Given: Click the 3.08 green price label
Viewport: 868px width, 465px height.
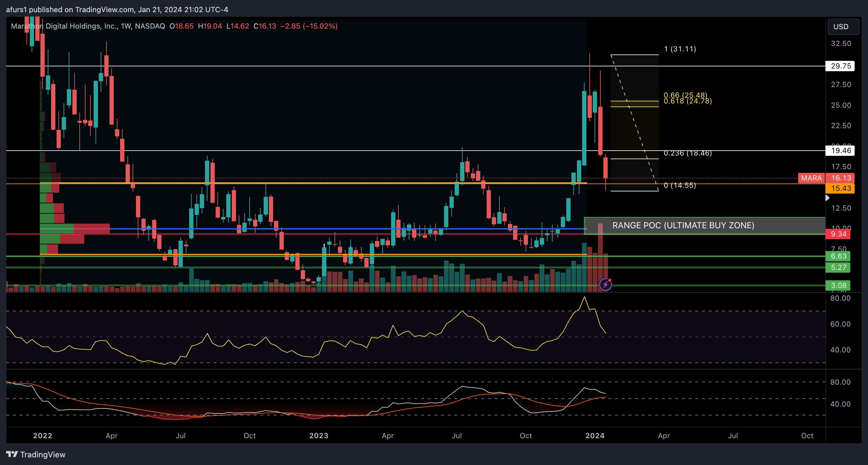Looking at the screenshot, I should coord(838,285).
